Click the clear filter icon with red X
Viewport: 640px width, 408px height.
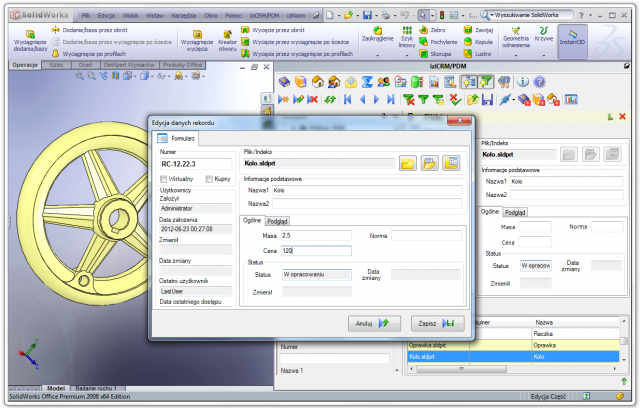(x=409, y=99)
